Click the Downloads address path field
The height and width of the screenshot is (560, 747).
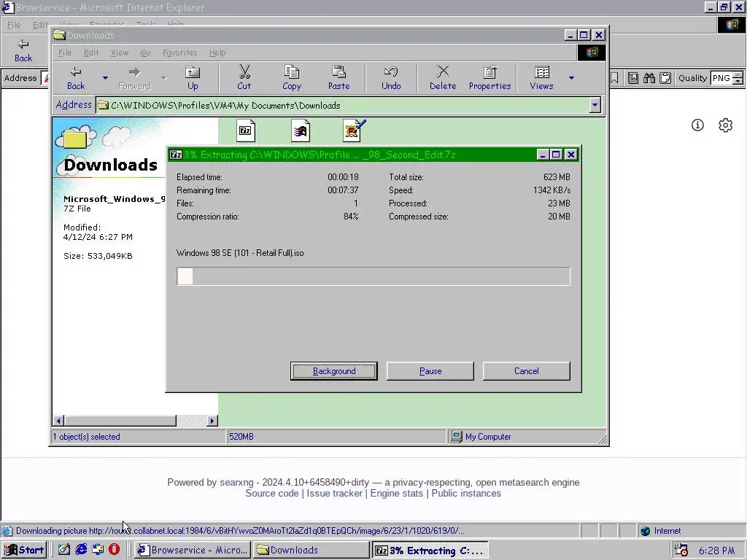tap(342, 105)
